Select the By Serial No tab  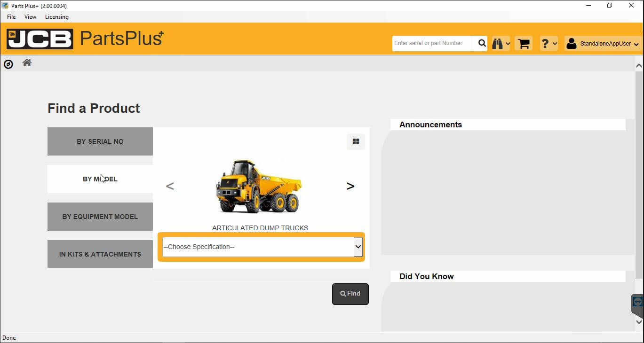click(x=100, y=141)
